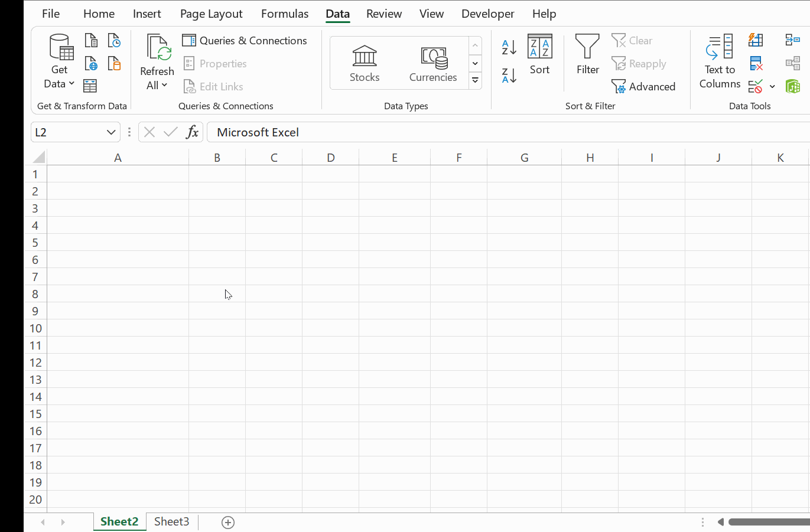Add a new worksheet with the plus button
Screen dimensions: 810x532
pos(227,522)
